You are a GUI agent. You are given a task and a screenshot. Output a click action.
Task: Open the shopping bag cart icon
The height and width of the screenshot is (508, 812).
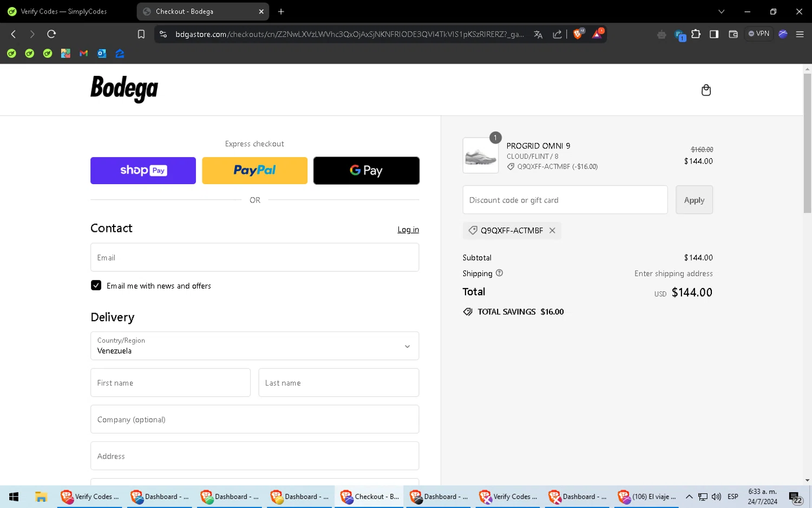(x=706, y=90)
